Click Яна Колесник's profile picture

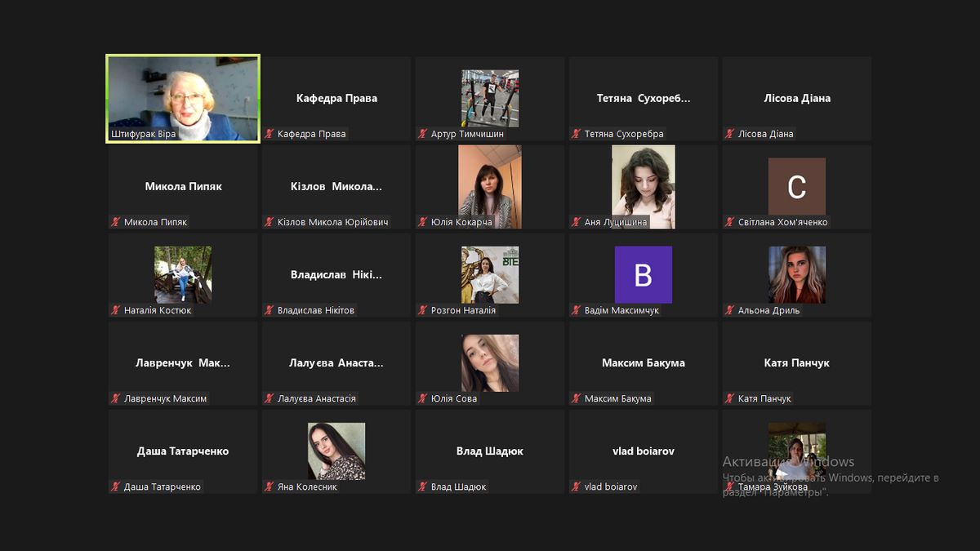(x=336, y=451)
